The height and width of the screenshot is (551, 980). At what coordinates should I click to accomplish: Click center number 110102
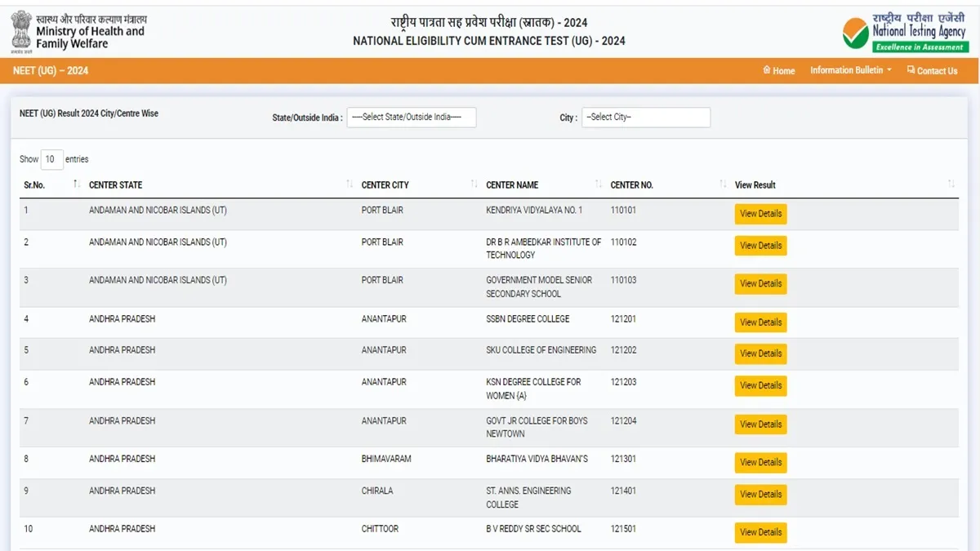click(623, 242)
